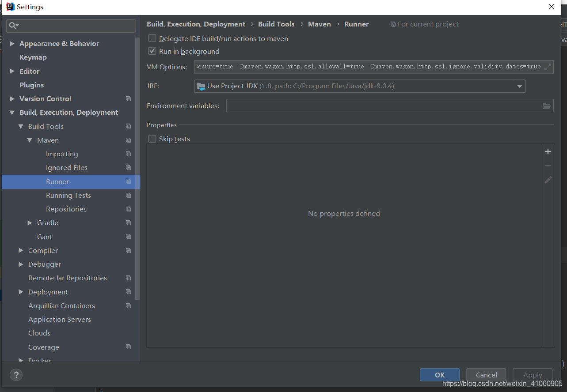Select the Arquillian Containers item
The width and height of the screenshot is (567, 392).
61,306
